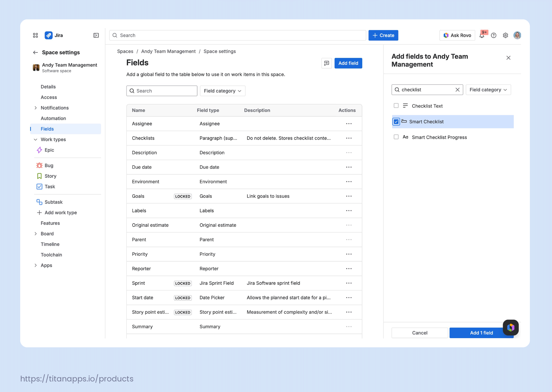The height and width of the screenshot is (392, 552).
Task: Open the notifications bell
Action: tap(482, 35)
